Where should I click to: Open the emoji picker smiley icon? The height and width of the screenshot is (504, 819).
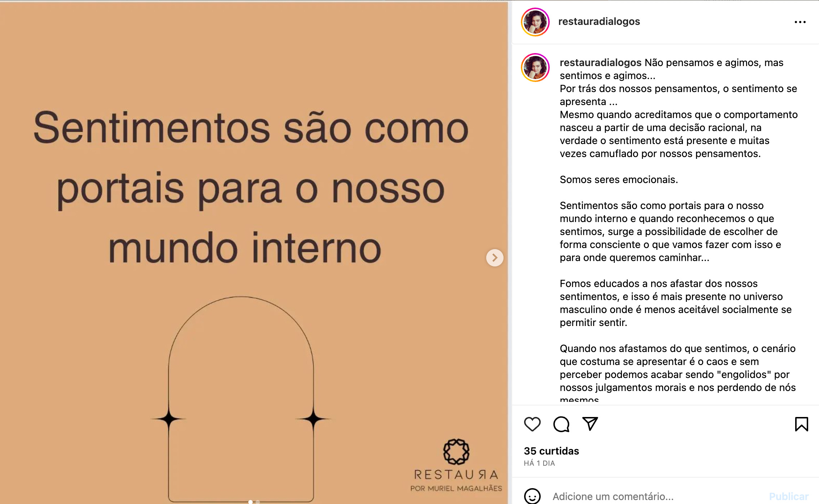pyautogui.click(x=532, y=496)
